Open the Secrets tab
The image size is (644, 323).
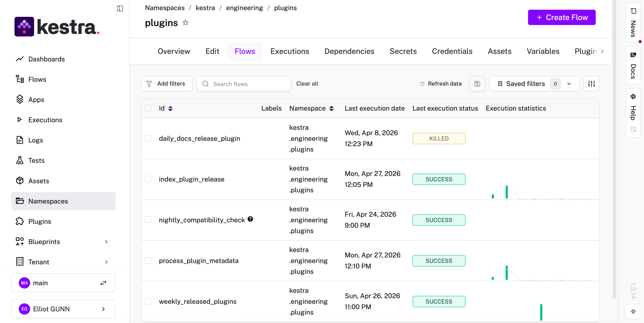click(x=403, y=51)
